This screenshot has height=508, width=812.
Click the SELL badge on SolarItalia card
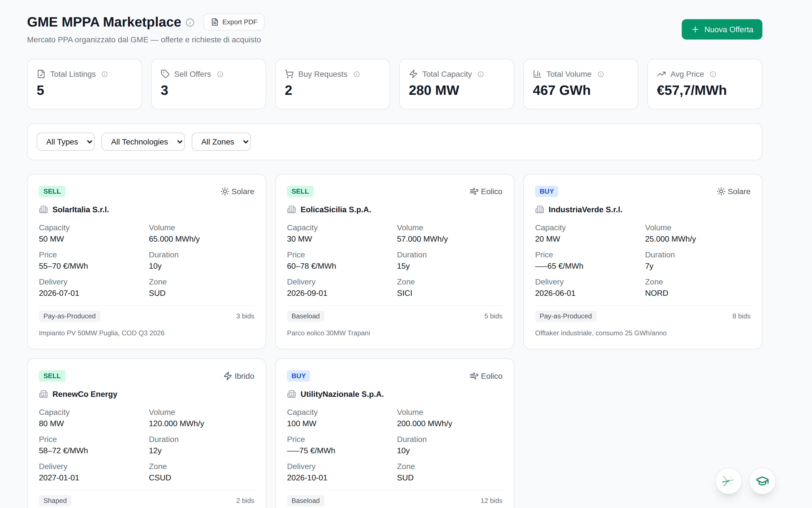click(52, 191)
